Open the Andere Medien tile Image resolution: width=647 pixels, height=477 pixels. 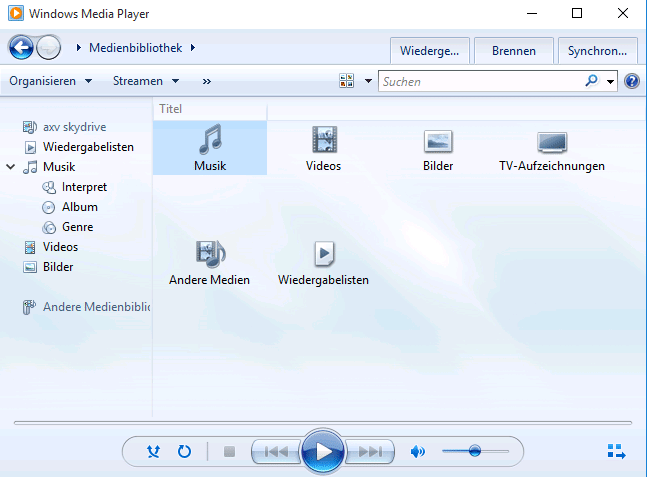210,262
